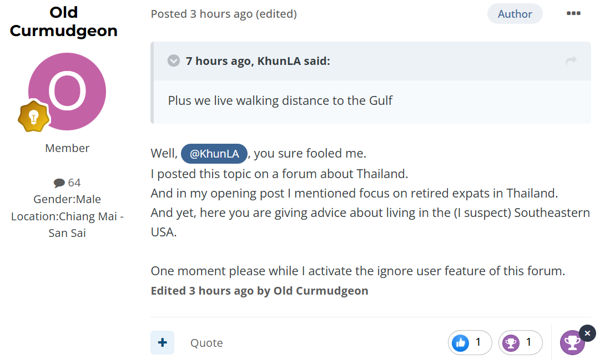View users who liked via the thumbs up count
This screenshot has height=364, width=600.
[470, 342]
